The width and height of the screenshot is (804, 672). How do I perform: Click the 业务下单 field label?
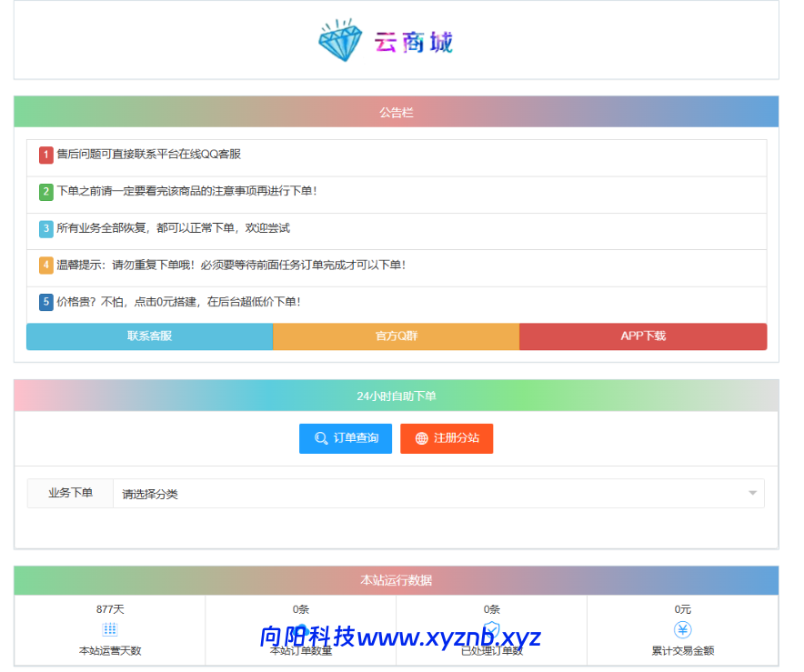[x=70, y=493]
